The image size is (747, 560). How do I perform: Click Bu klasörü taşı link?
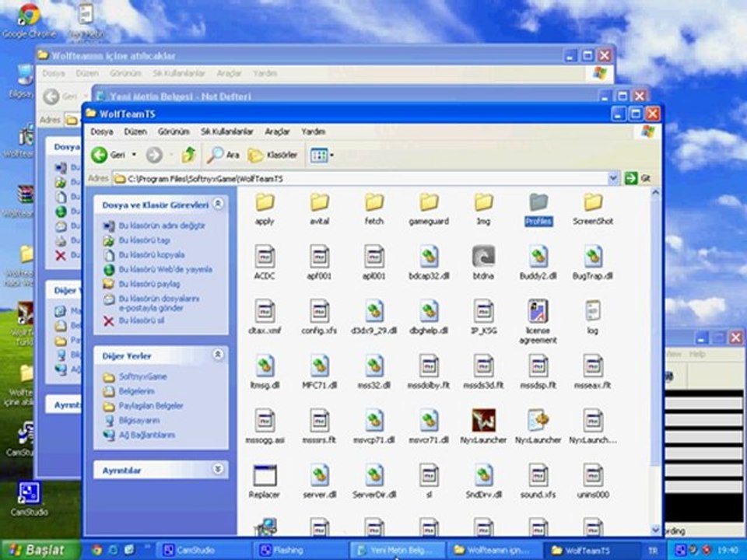(x=145, y=240)
